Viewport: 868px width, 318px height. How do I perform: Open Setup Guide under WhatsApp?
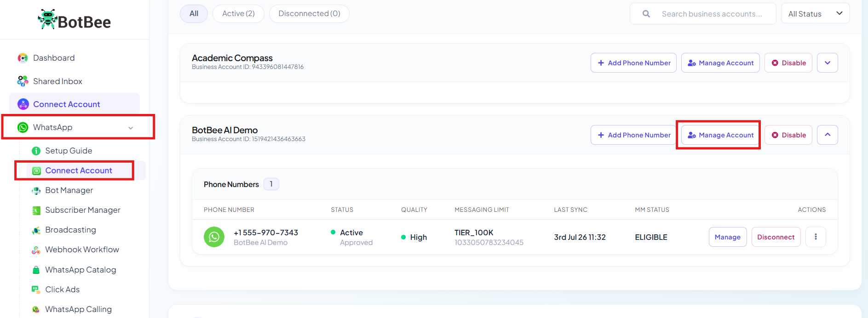(69, 151)
